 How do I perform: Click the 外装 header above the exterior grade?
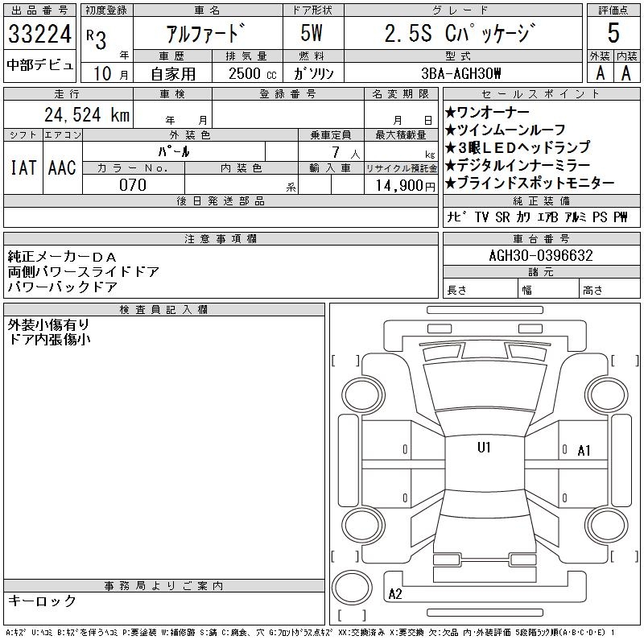pyautogui.click(x=600, y=56)
